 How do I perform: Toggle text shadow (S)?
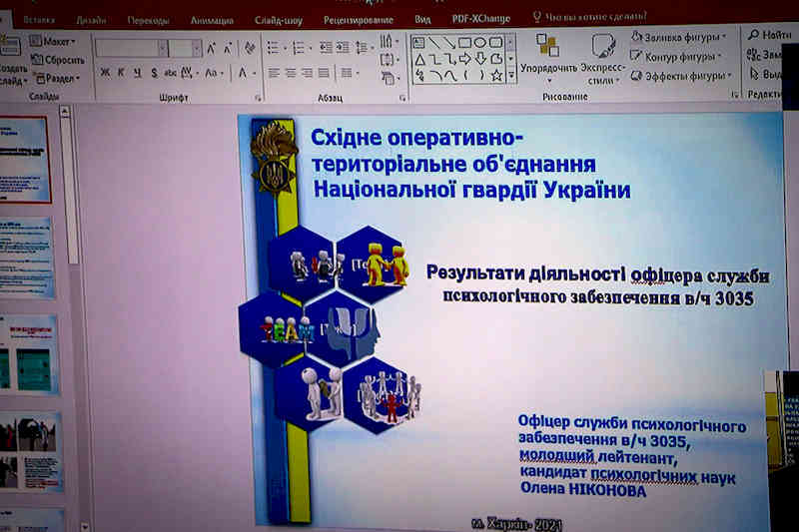point(154,73)
